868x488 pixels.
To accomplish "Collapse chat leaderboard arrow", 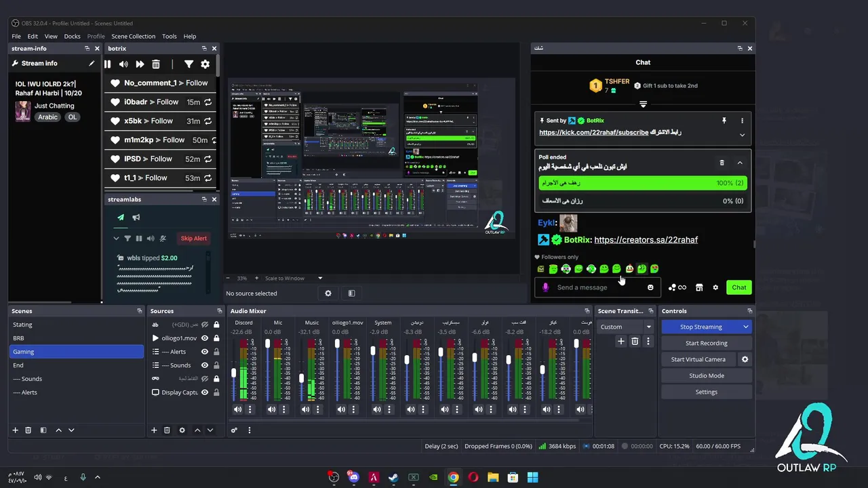I will click(x=643, y=104).
